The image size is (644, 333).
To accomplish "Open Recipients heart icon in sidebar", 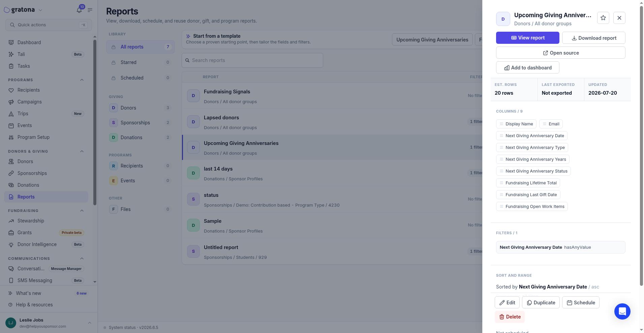I will [x=11, y=90].
